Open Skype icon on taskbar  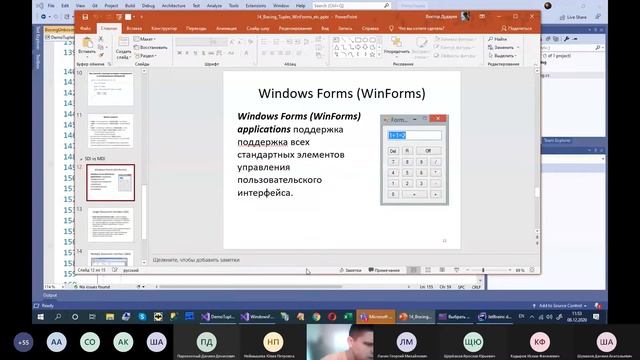point(142,317)
